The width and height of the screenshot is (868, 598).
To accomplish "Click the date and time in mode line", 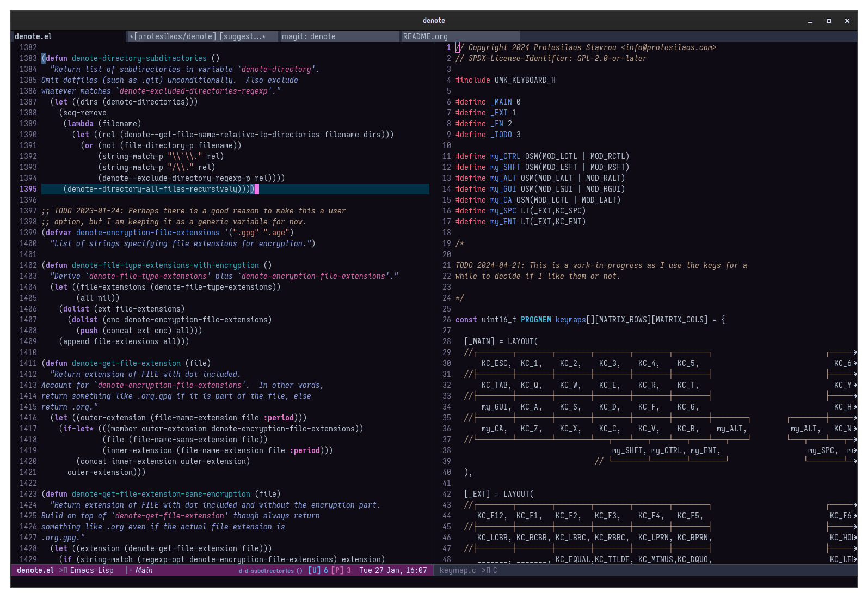I will tap(392, 570).
